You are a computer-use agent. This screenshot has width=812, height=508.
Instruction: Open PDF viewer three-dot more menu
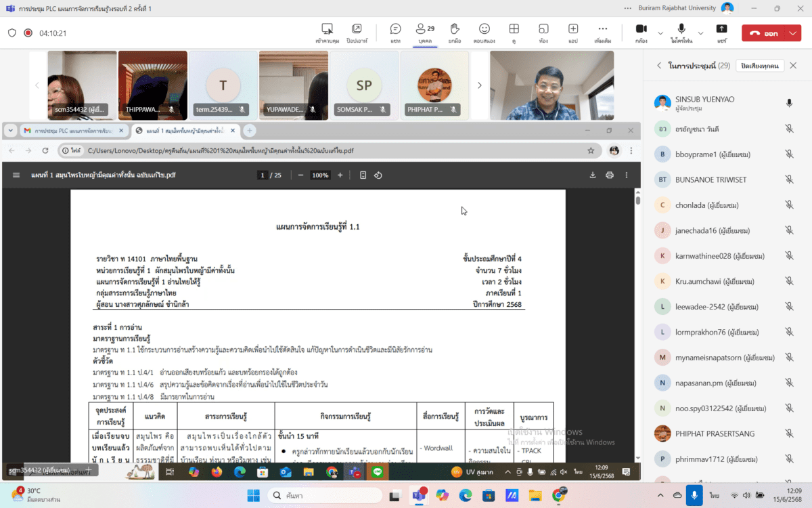[627, 175]
